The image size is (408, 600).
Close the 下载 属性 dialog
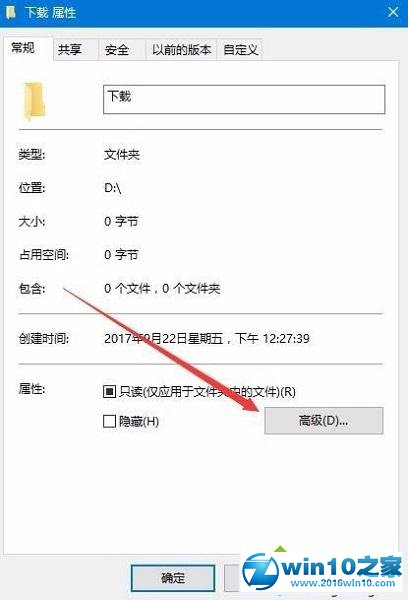pos(393,12)
